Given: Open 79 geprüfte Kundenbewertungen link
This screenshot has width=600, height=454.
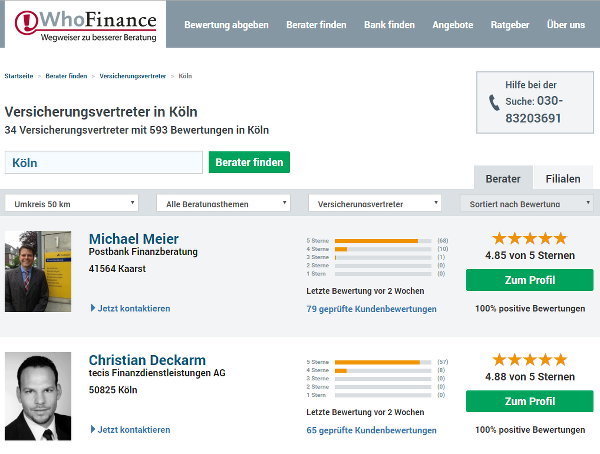Looking at the screenshot, I should [371, 309].
